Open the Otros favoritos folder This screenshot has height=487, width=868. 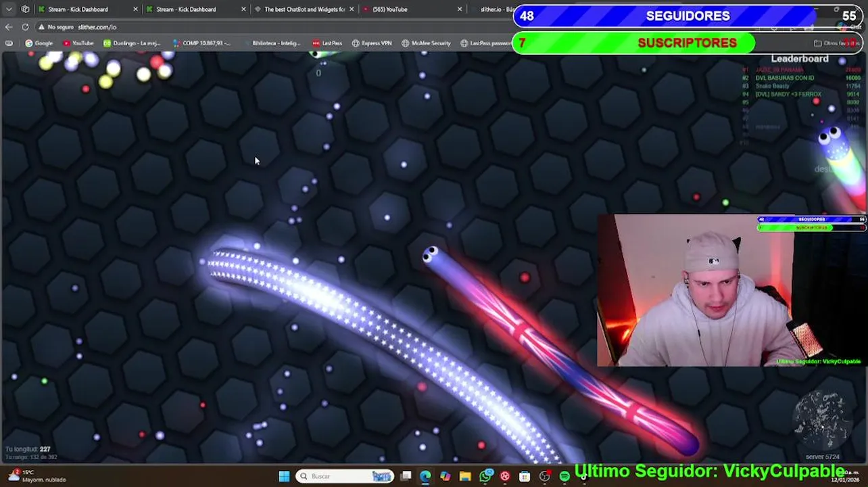pos(837,43)
